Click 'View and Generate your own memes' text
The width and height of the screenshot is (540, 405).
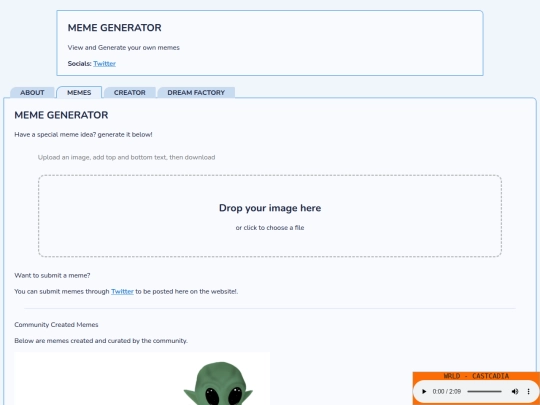(124, 48)
